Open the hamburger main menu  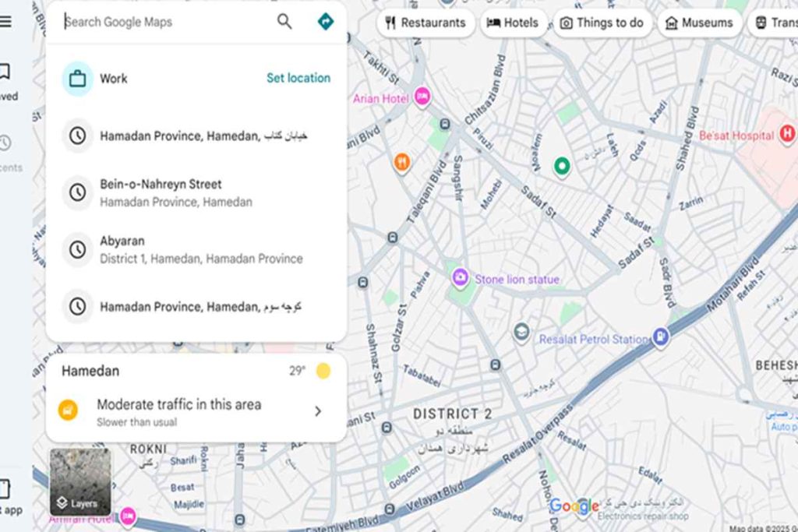[x=5, y=22]
